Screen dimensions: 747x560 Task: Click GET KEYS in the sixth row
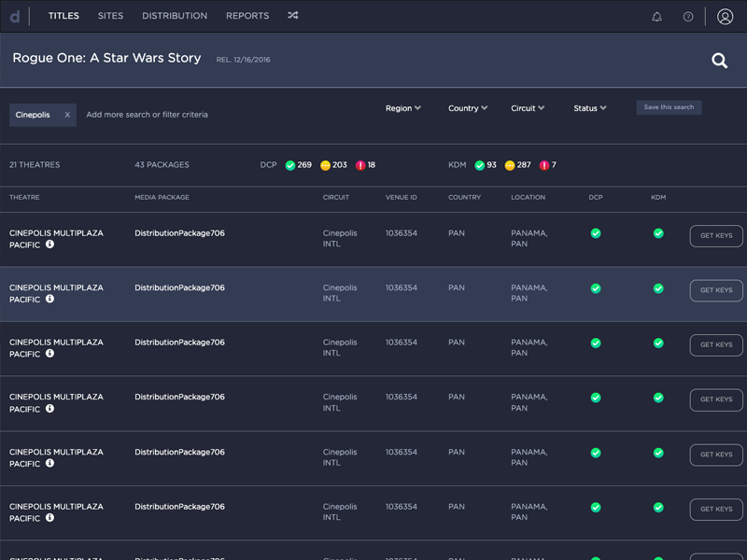pyautogui.click(x=716, y=509)
